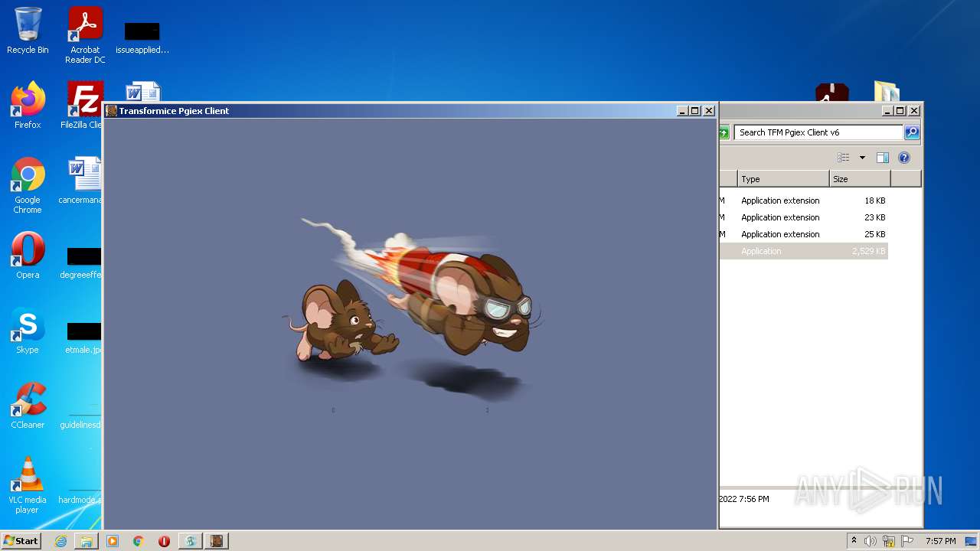
Task: Click the 7:57 PM taskbar clock
Action: 940,541
